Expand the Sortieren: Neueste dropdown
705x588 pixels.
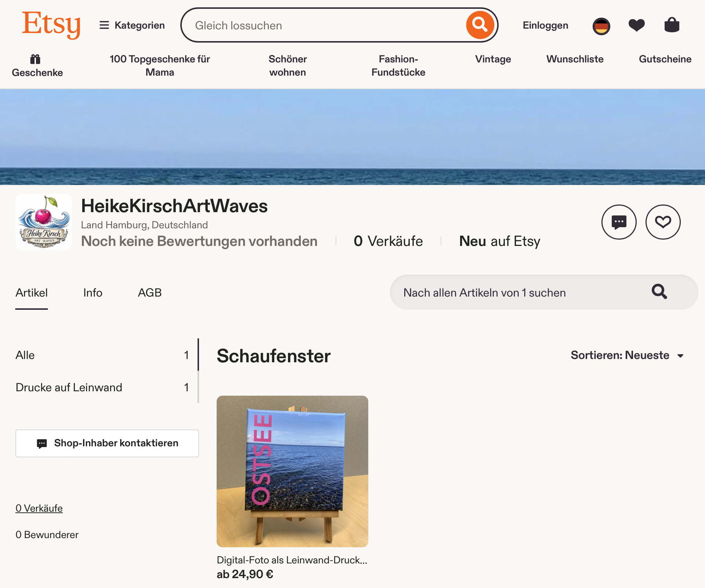point(627,355)
